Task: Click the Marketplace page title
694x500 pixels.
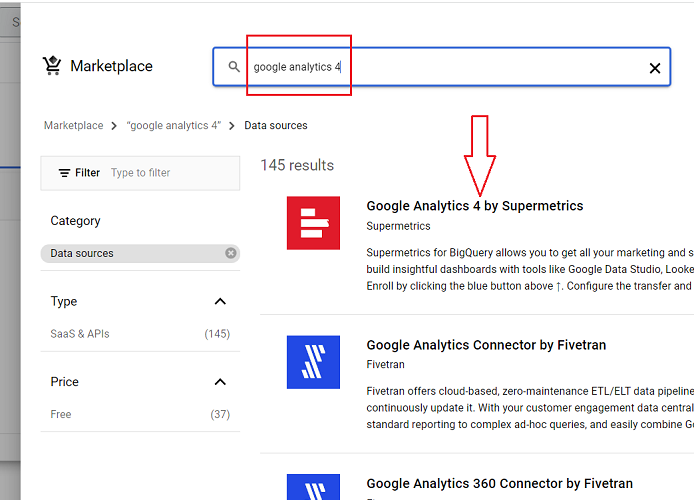Action: pyautogui.click(x=112, y=66)
